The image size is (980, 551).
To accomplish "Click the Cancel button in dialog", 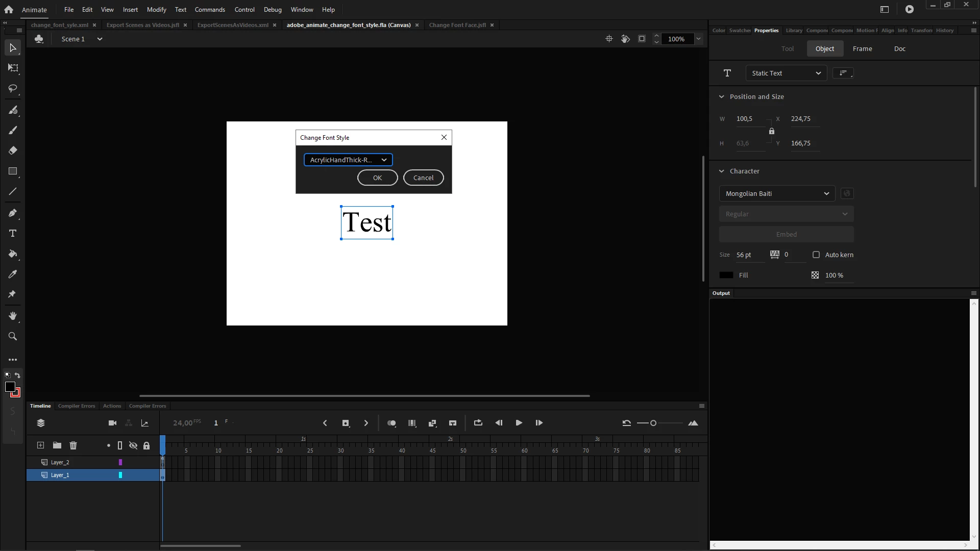I will pyautogui.click(x=423, y=178).
